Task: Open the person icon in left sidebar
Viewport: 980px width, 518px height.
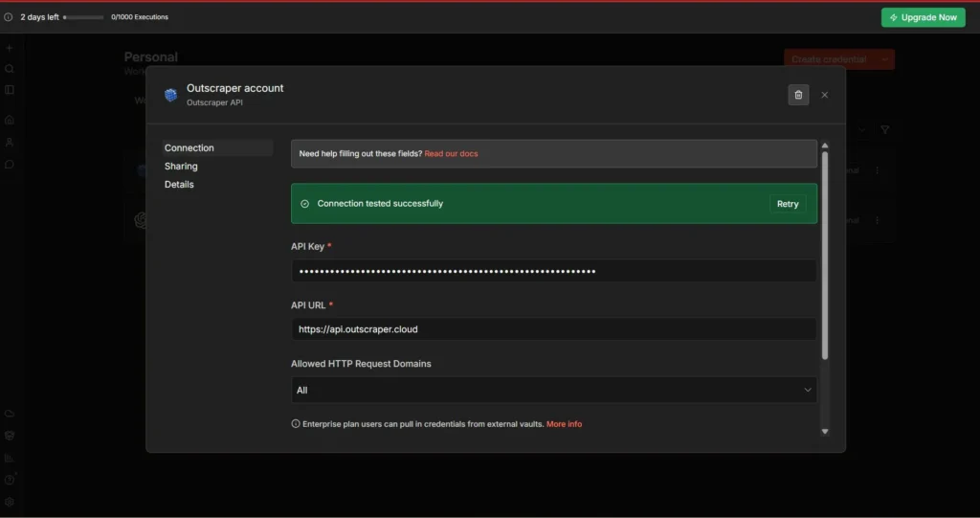Action: point(10,142)
